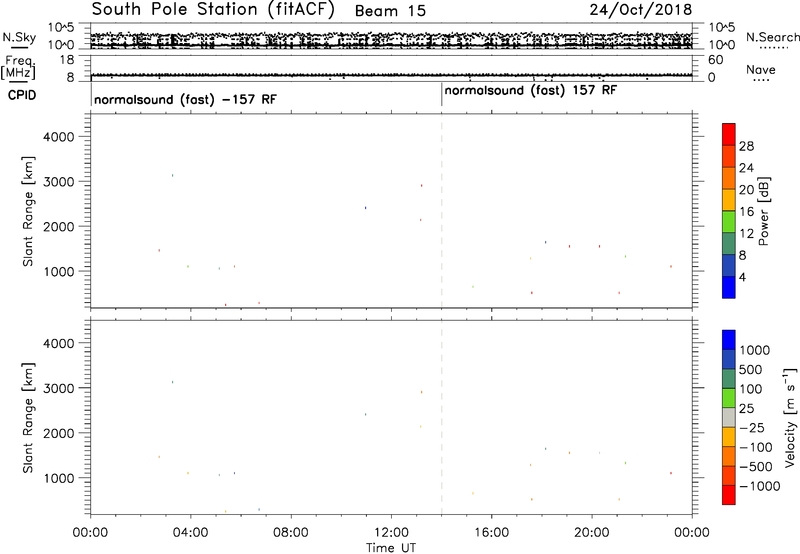This screenshot has width=800, height=554.
Task: Select the Freq. [MHz] axis label
Action: click(18, 68)
